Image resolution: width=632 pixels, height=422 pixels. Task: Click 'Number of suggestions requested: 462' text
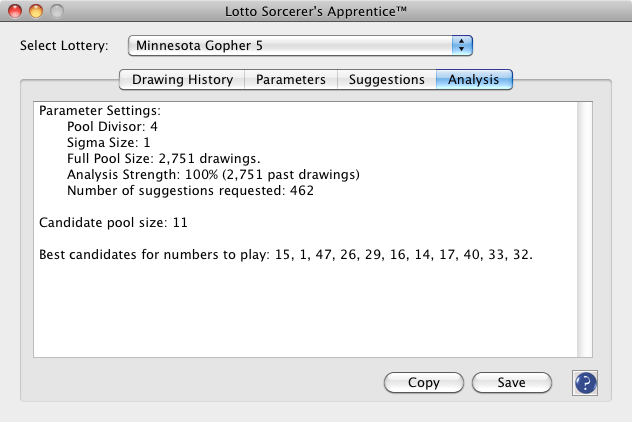click(x=190, y=191)
